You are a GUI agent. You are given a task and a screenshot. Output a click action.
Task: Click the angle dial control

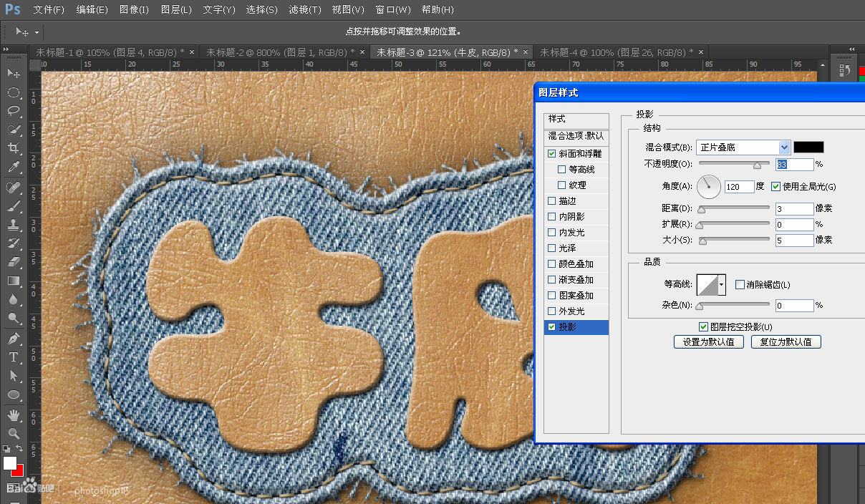coord(709,187)
